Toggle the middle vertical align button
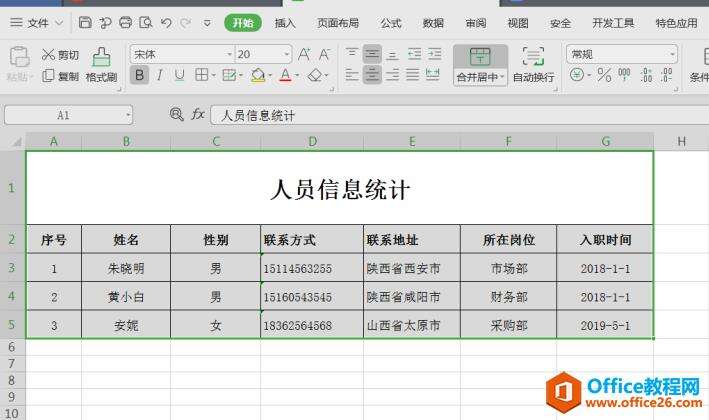Image resolution: width=709 pixels, height=420 pixels. coord(372,54)
